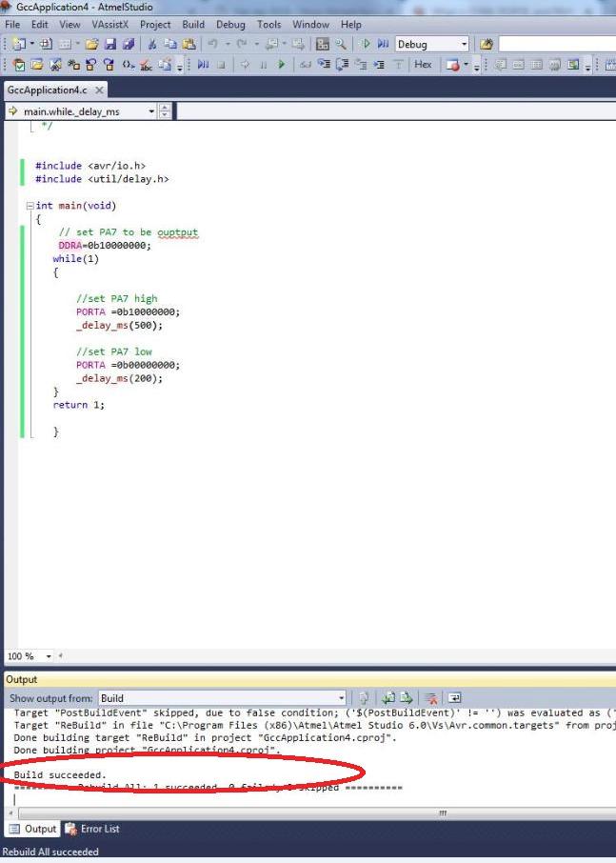Click the green checkmark icon in second toolbar
This screenshot has height=863, width=616.
point(19,65)
